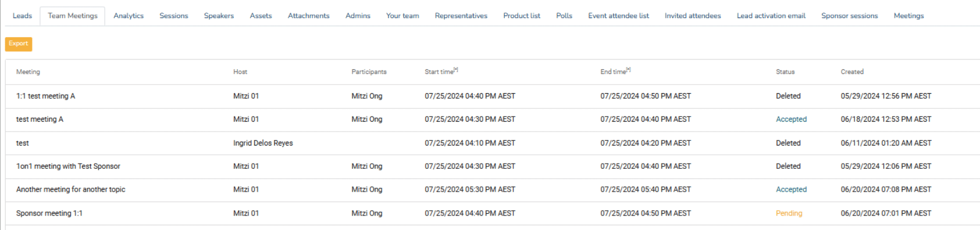Click participant Mitzi Ong in 'Sponsor meeting 1:1' row
Screen dimensions: 980x230
pos(367,214)
